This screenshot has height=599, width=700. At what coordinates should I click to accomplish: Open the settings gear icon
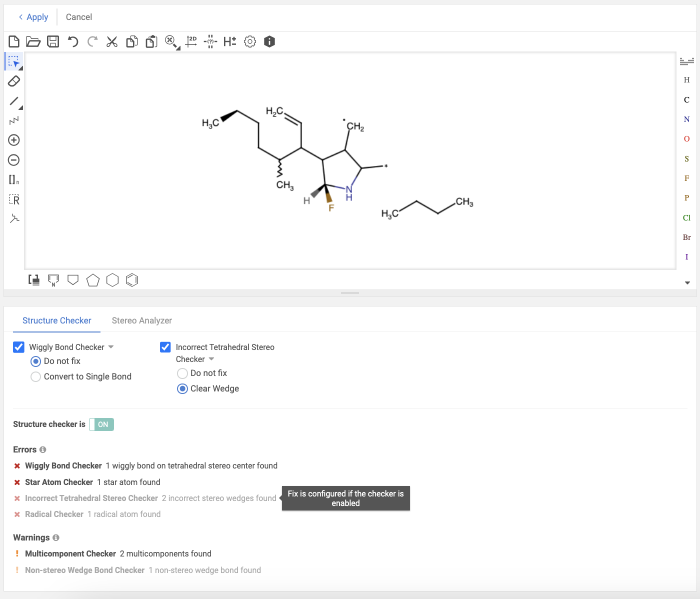(250, 41)
